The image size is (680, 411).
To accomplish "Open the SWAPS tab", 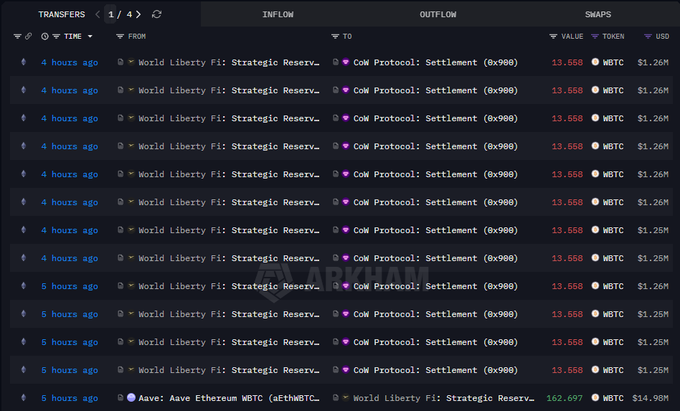I will [x=598, y=14].
